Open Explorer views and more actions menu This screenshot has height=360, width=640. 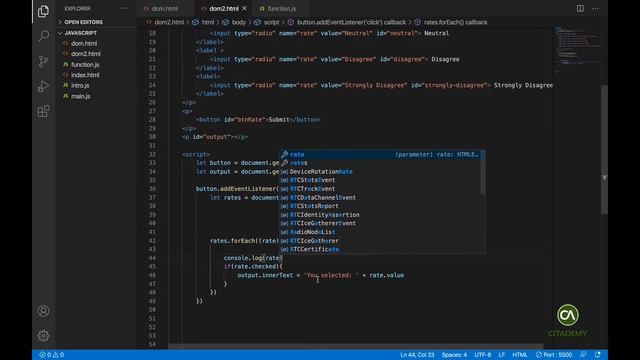(124, 8)
